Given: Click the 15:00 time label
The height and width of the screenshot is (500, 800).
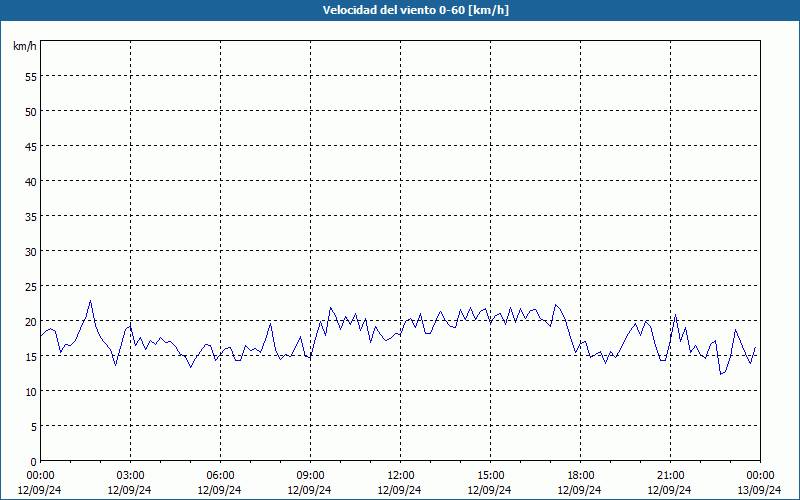Looking at the screenshot, I should tap(491, 475).
